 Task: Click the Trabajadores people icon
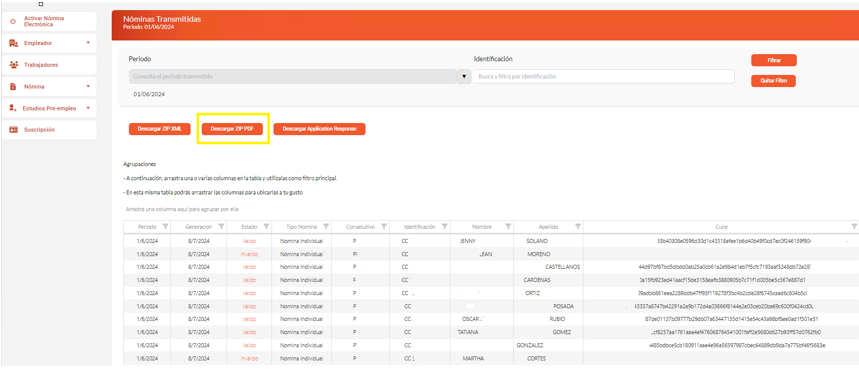[x=14, y=65]
